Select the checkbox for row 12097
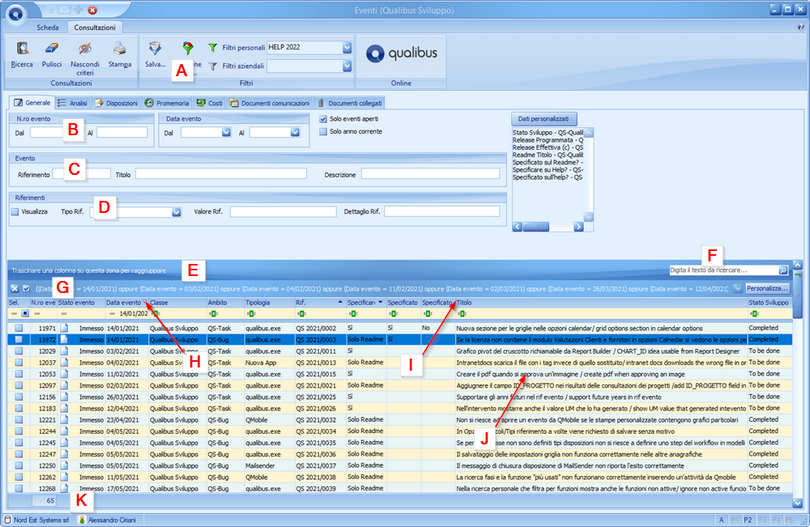 (x=19, y=385)
